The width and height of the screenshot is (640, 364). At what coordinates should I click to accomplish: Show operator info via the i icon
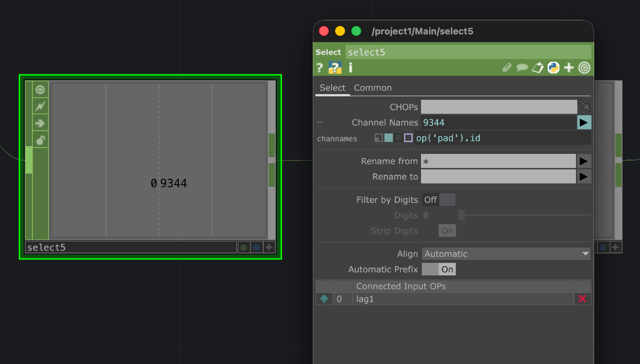[351, 68]
